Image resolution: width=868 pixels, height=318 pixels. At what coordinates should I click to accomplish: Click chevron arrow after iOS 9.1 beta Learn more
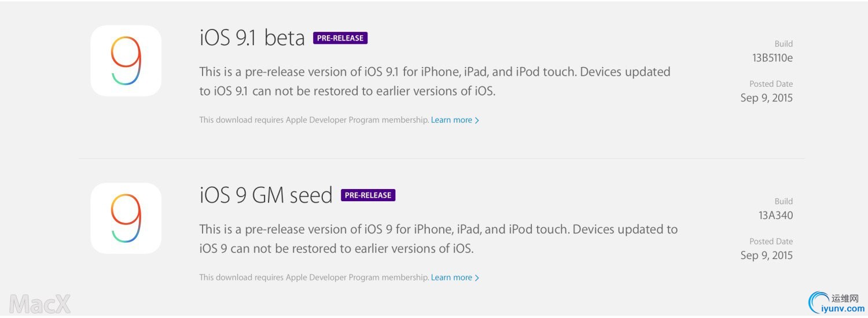[x=477, y=120]
